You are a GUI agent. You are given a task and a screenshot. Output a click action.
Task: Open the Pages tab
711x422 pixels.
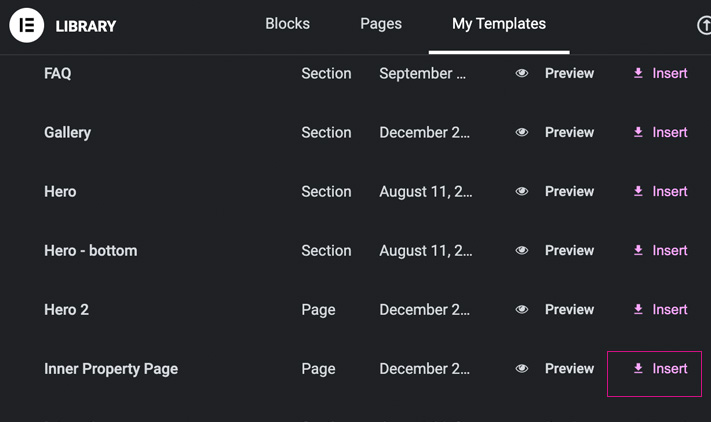[x=381, y=24]
